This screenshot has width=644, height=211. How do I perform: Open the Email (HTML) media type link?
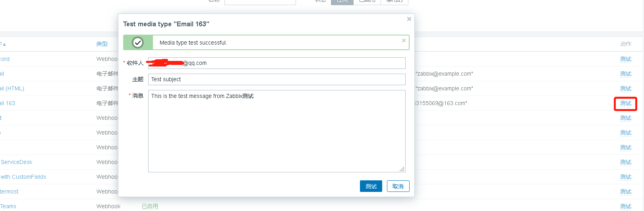coord(12,88)
